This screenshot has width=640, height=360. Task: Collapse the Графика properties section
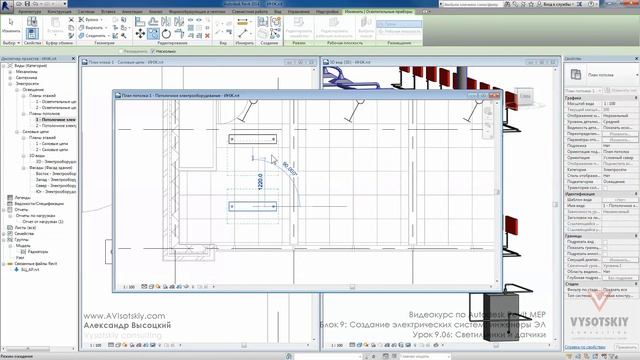[636, 98]
